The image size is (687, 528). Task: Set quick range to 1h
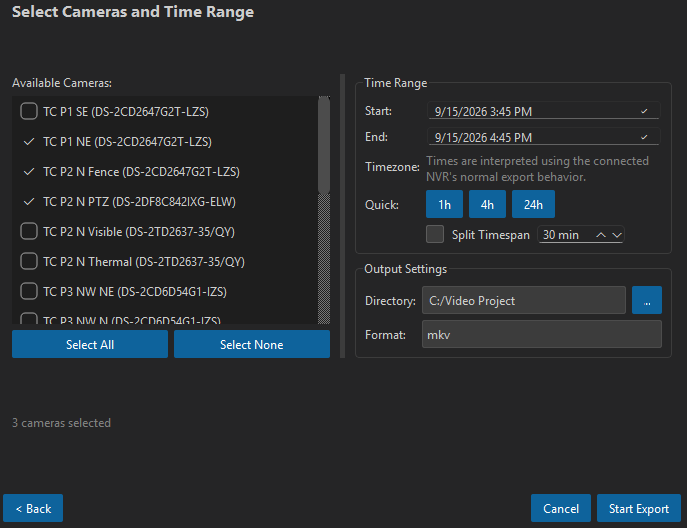[444, 204]
